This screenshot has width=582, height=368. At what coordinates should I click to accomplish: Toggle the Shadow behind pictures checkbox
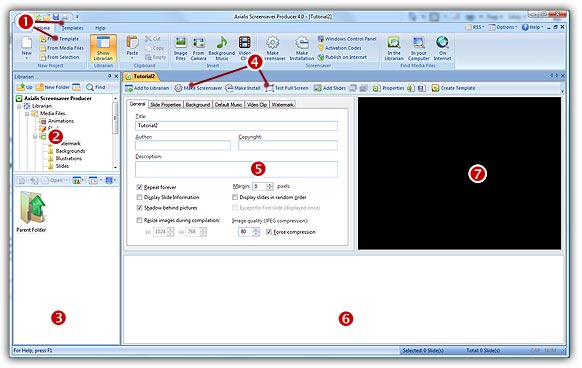pyautogui.click(x=140, y=208)
